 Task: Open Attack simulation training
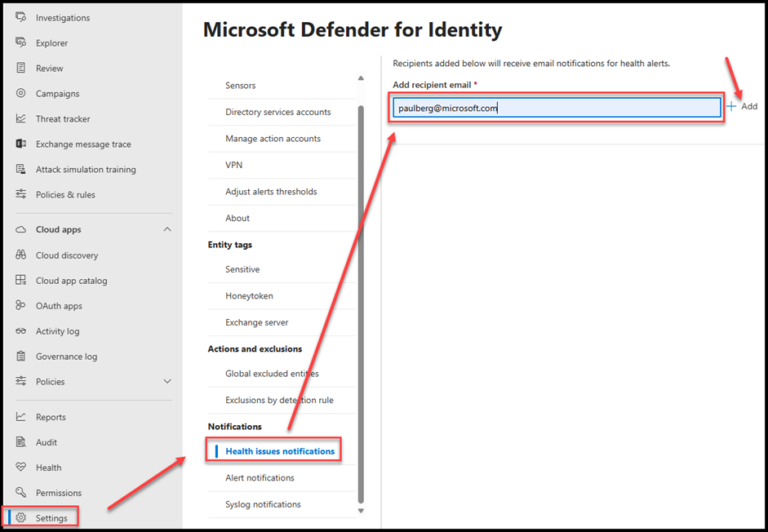click(86, 170)
